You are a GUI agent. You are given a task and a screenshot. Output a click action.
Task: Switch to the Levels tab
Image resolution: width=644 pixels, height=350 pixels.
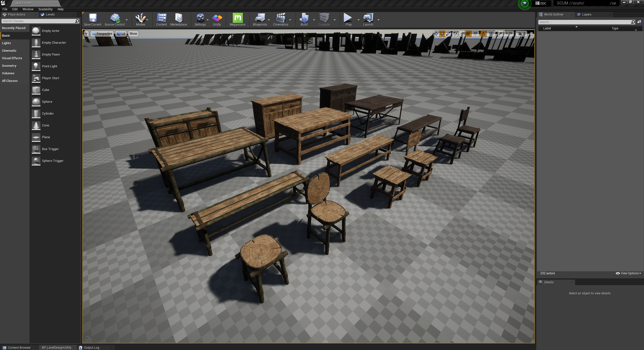pos(50,15)
